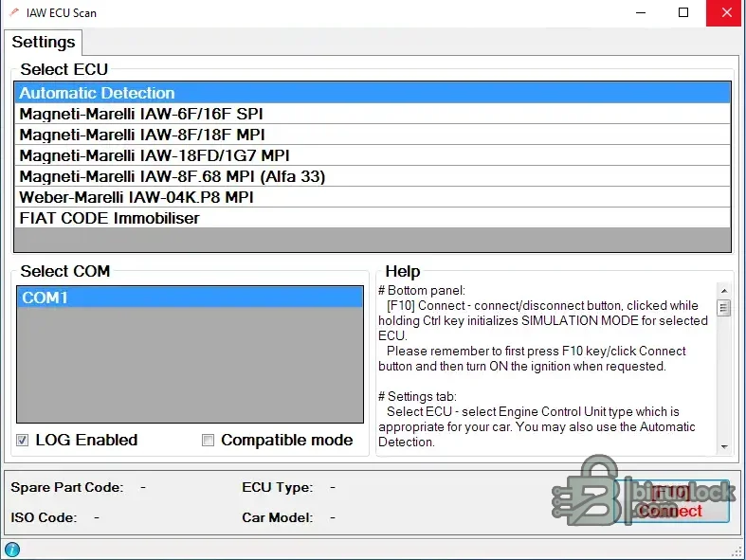Select Magneti-Marelli IAW-8F.68 MPI (Alfa 33)
The image size is (746, 560).
(373, 176)
